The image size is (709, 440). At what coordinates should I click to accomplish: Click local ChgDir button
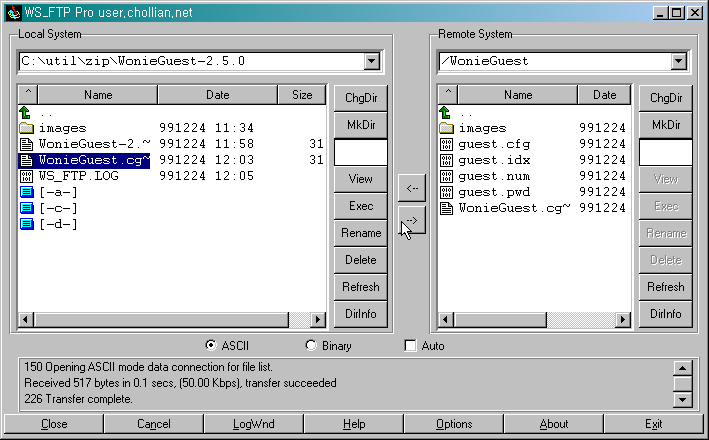coord(361,98)
